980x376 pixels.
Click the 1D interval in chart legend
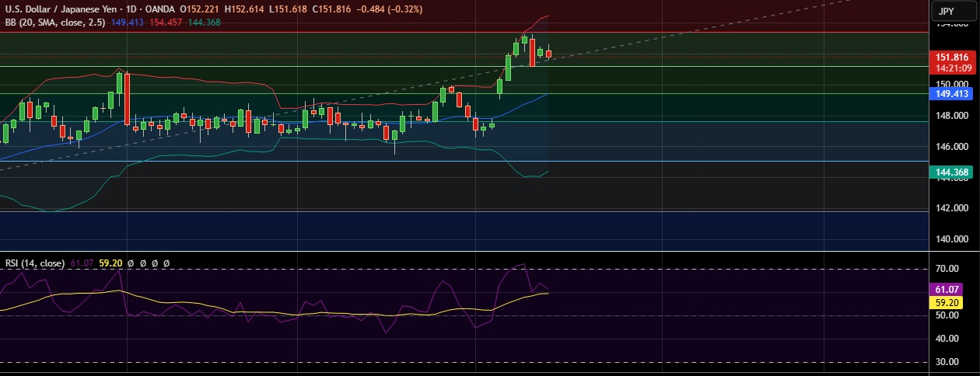[135, 9]
